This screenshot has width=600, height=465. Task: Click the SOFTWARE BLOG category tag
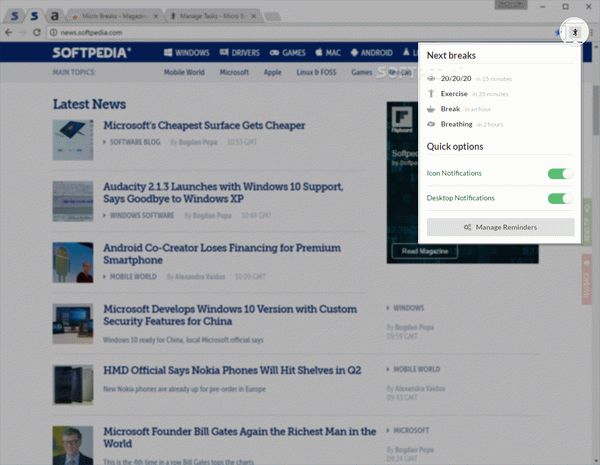pyautogui.click(x=135, y=142)
